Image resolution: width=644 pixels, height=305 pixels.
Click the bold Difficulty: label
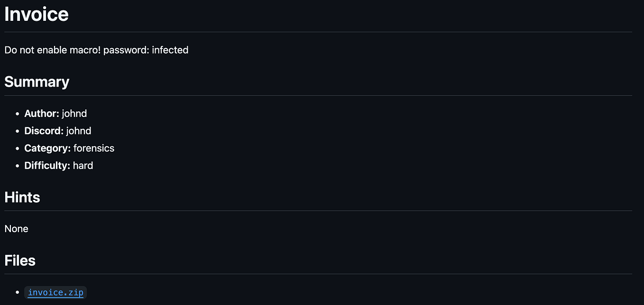[47, 166]
